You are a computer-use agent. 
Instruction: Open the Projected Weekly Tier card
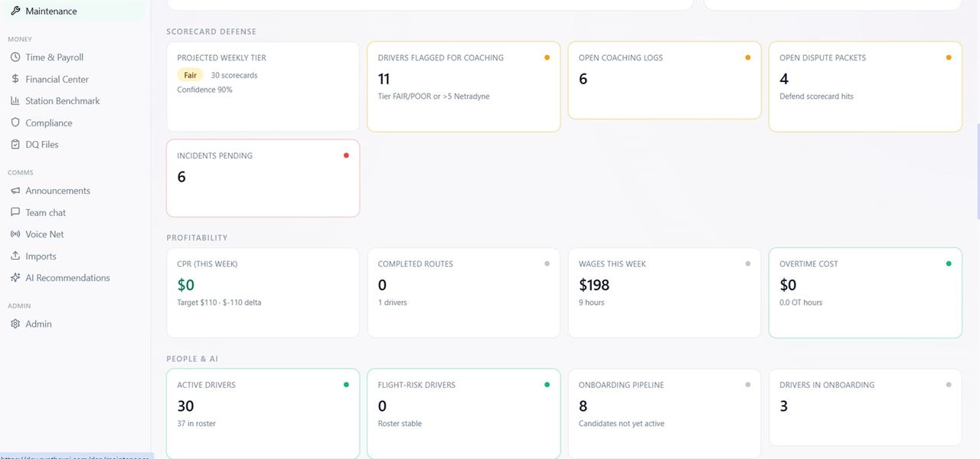tap(263, 87)
